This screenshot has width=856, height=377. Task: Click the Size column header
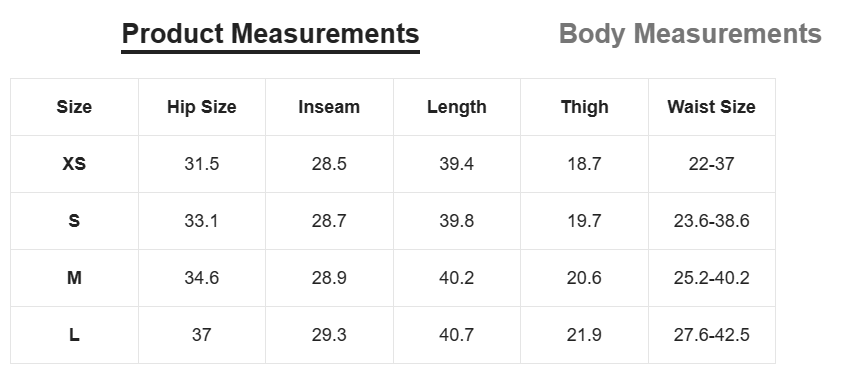(74, 107)
